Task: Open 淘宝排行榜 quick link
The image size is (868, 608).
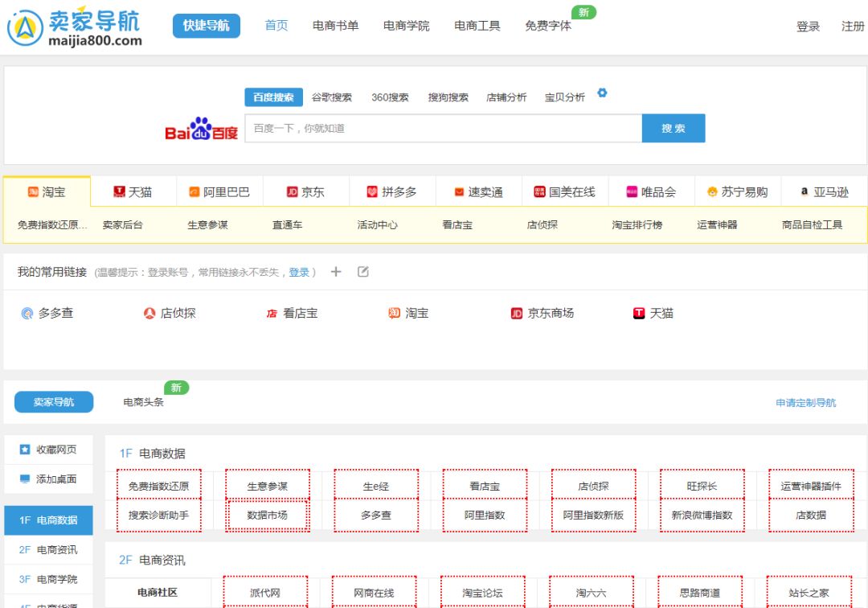Action: pyautogui.click(x=637, y=225)
